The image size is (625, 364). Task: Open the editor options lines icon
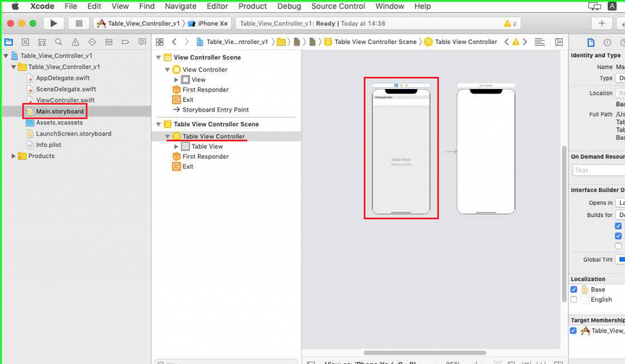tap(540, 42)
